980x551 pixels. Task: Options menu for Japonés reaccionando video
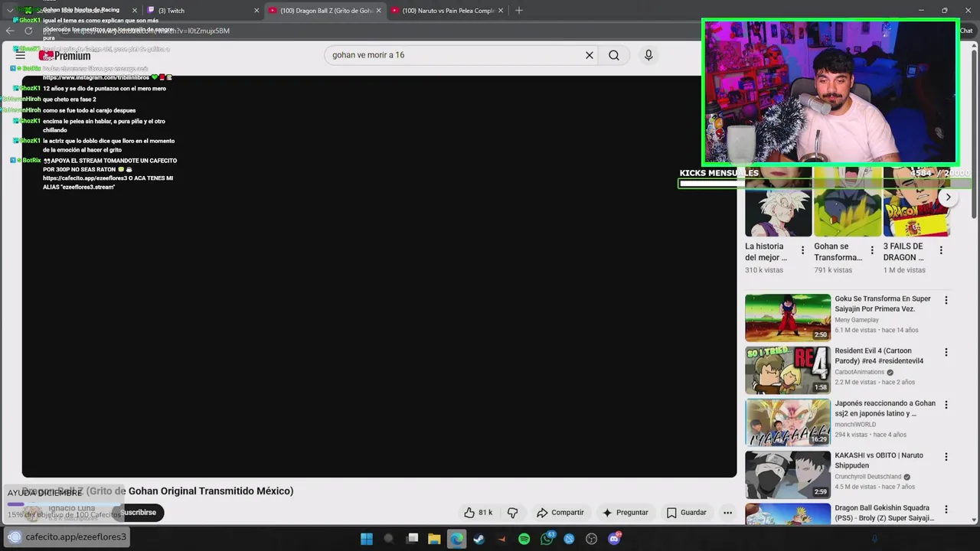pos(946,405)
